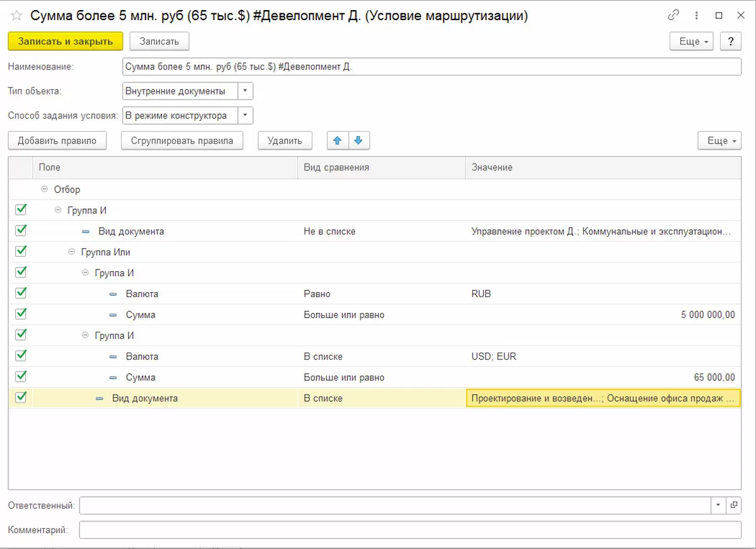Select the 'Равно' comparison cell

click(382, 294)
